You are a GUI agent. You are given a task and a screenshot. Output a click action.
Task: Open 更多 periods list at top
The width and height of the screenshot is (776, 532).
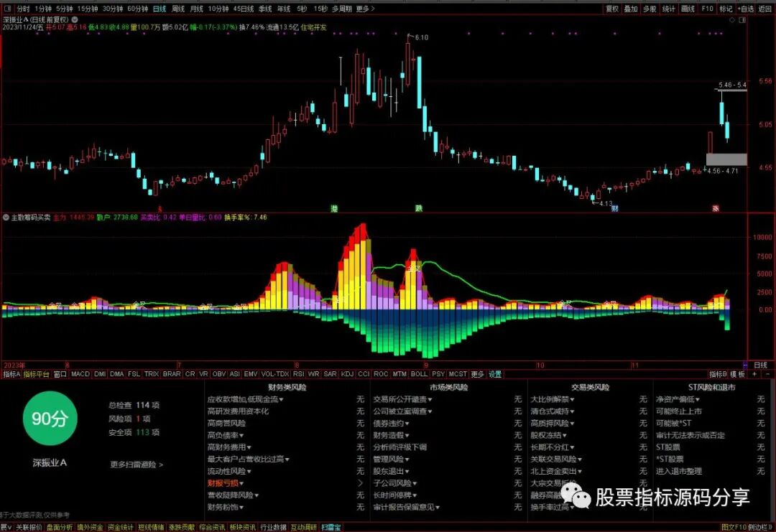[365, 9]
